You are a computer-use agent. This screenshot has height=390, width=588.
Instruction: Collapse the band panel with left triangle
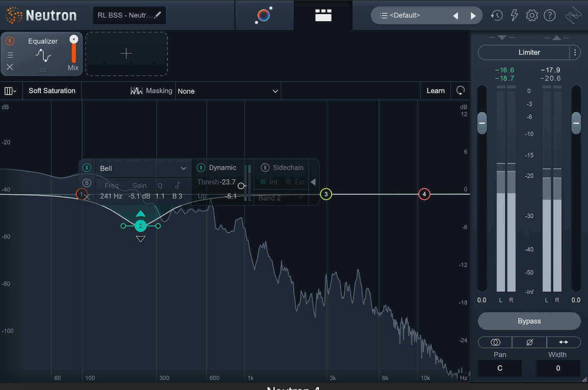313,182
